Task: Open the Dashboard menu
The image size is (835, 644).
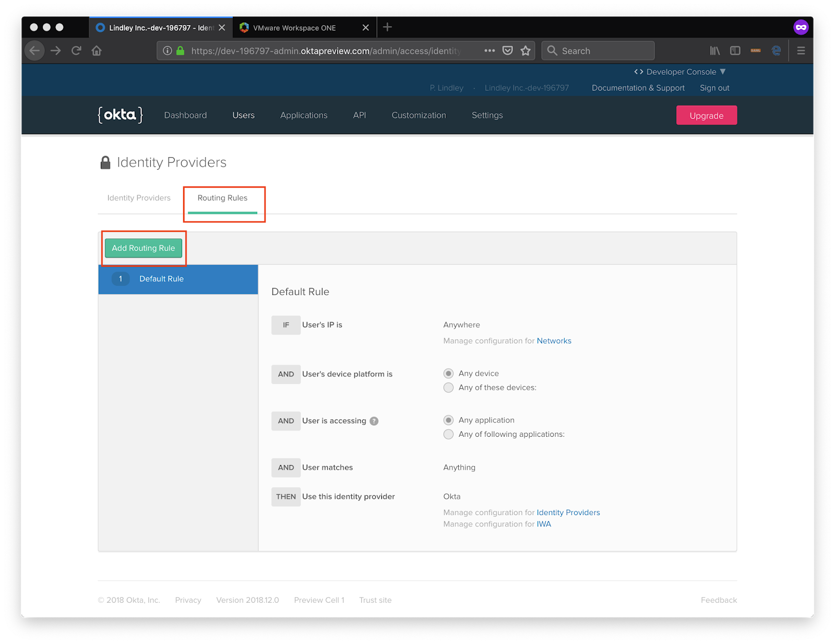Action: click(x=185, y=115)
